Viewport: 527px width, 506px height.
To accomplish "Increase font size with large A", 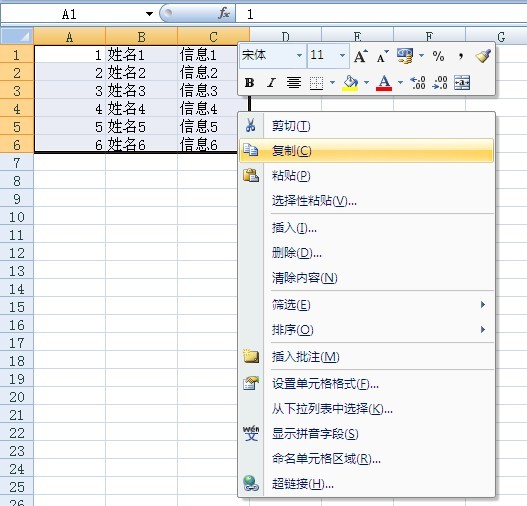I will tap(361, 56).
